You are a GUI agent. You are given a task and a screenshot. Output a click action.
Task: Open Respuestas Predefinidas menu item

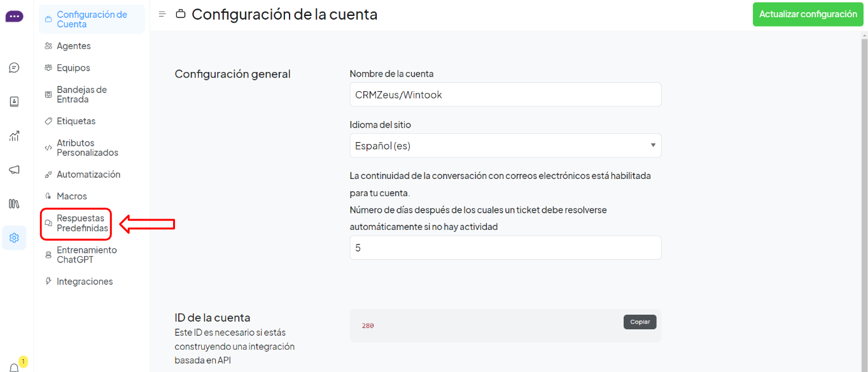[x=82, y=223]
